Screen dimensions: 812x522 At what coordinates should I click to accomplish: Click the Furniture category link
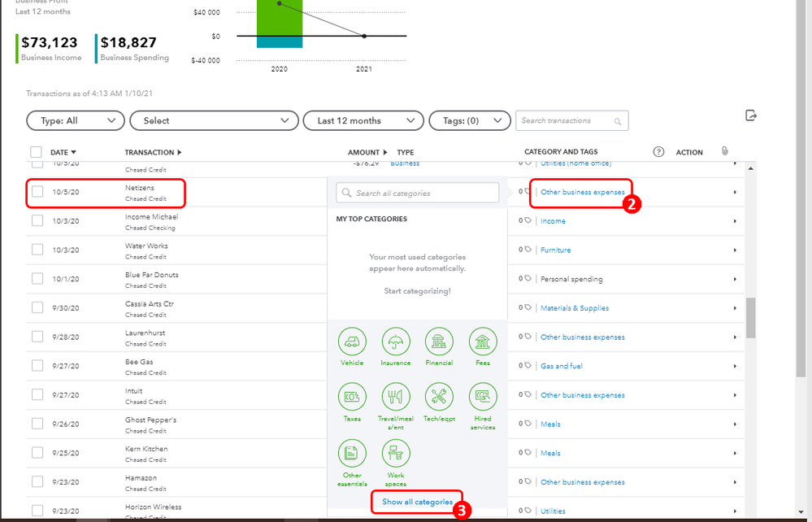point(556,250)
